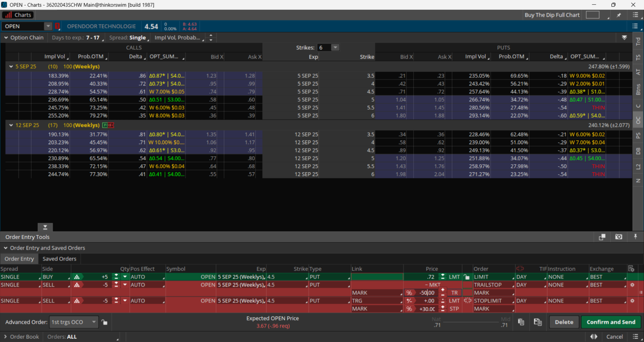Open the TRAILSTOP order type dropdown
The height and width of the screenshot is (342, 644).
494,285
